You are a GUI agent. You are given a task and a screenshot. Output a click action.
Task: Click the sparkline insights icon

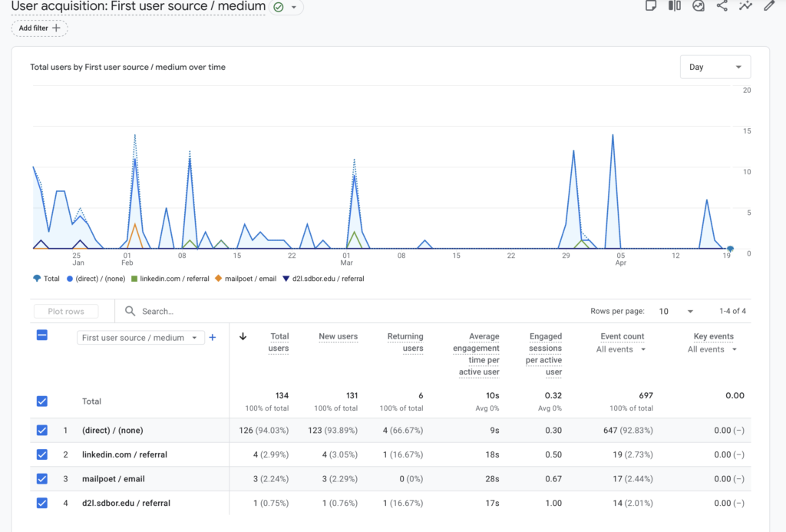(x=745, y=6)
